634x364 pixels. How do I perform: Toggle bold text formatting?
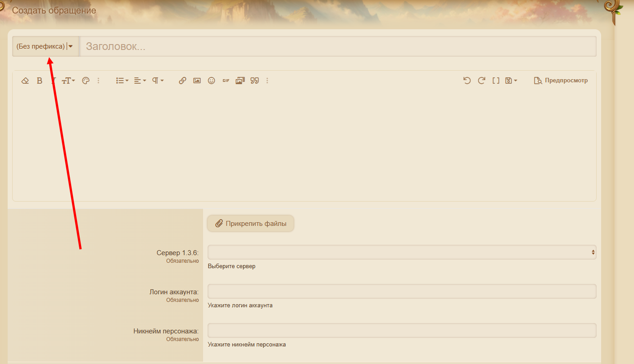pos(40,81)
